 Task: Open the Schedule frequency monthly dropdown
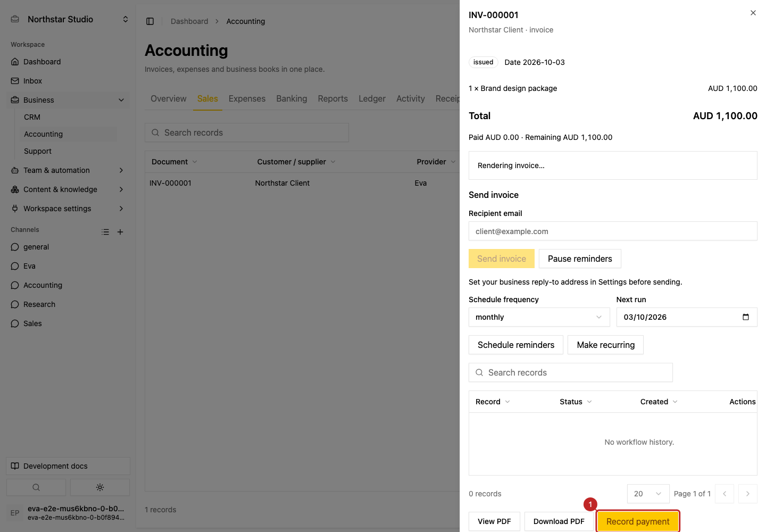(539, 317)
